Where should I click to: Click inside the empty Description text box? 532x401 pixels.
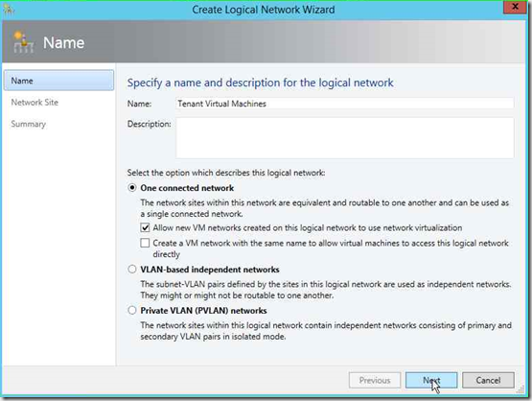point(345,138)
